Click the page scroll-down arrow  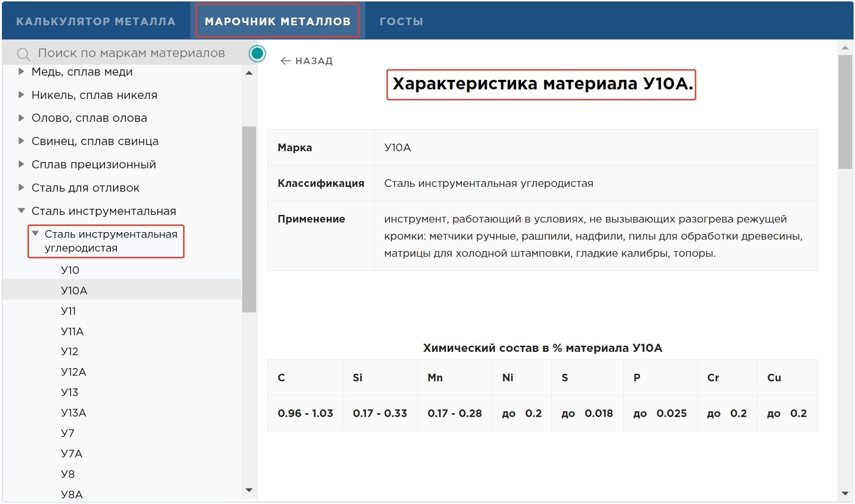pos(845,494)
